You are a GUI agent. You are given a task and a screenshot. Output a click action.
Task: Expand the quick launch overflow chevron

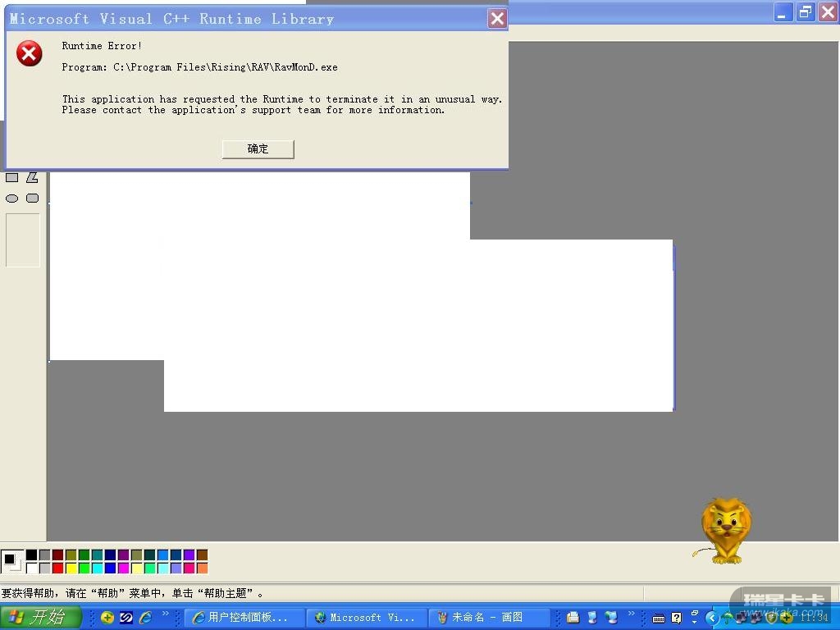tap(166, 613)
